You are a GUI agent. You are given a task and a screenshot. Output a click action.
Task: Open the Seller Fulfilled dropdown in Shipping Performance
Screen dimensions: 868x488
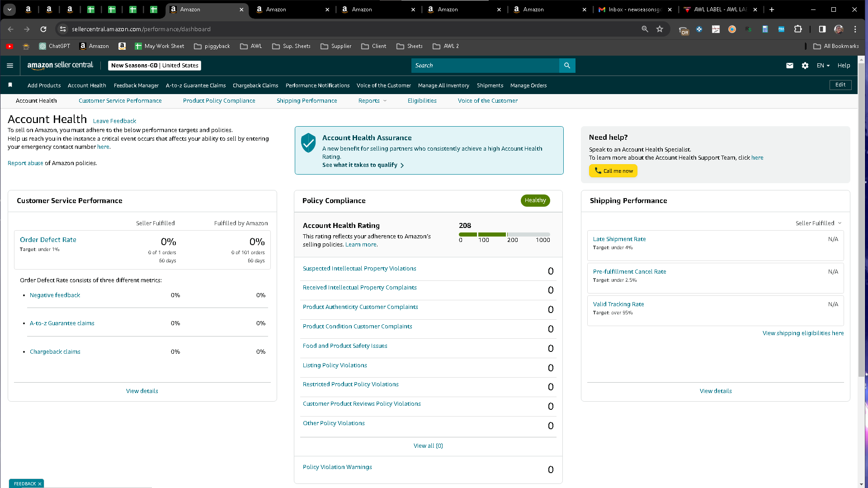(819, 223)
